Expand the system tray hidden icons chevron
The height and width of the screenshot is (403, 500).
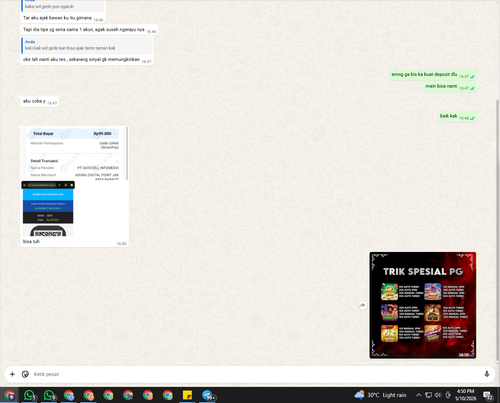point(418,395)
